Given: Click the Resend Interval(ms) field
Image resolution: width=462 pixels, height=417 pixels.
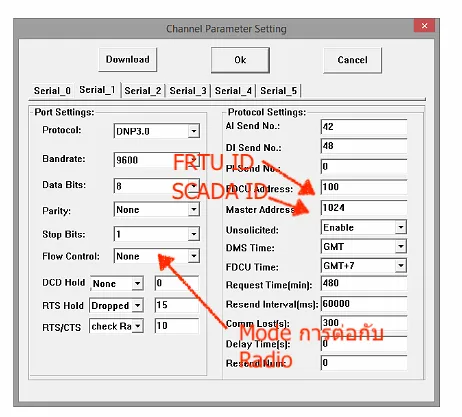Looking at the screenshot, I should coord(364,304).
